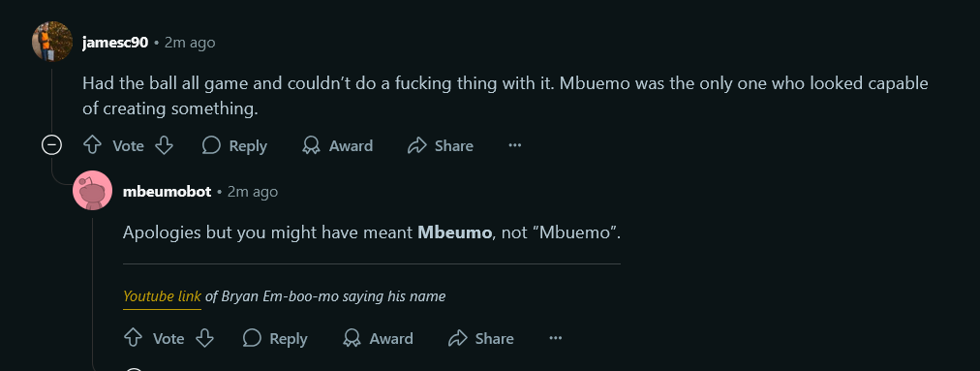Open mbeumobot's username profile
This screenshot has height=371, width=980.
coord(167,192)
